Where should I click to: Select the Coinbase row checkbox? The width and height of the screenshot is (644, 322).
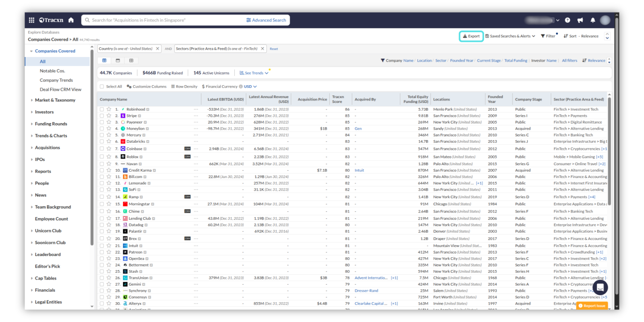[102, 149]
